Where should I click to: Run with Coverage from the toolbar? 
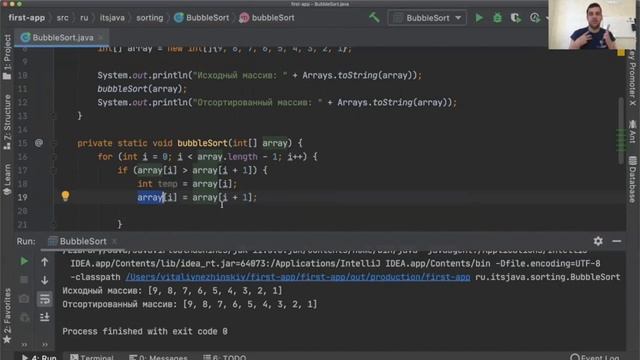[x=516, y=18]
